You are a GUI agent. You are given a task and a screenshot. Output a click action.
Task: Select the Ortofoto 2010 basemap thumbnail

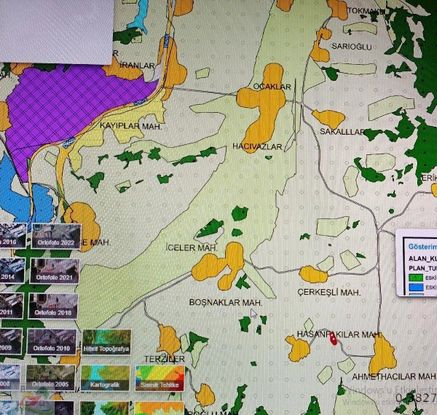52,342
